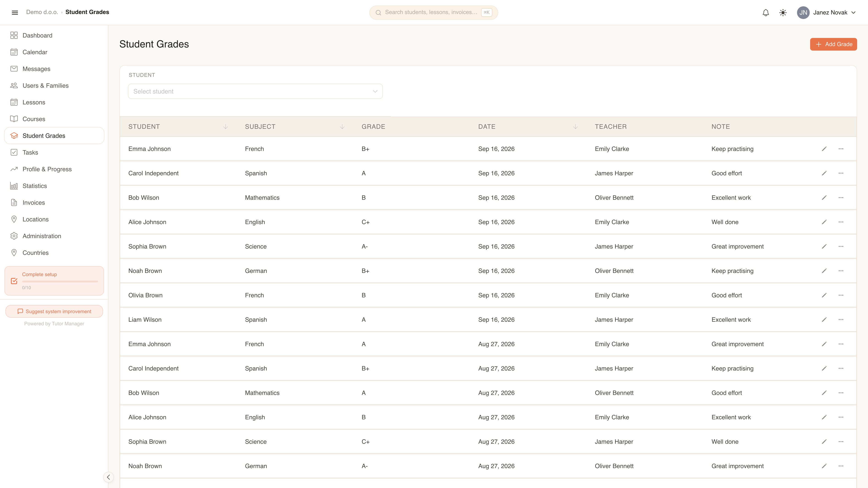868x488 pixels.
Task: Edit Carol Independent's Sep 16 Spanish grade
Action: coord(824,173)
